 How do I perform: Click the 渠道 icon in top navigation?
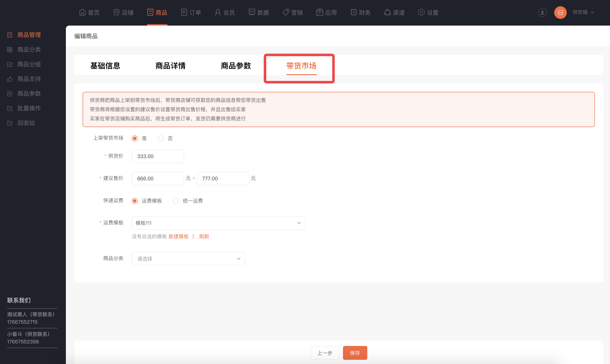point(387,12)
